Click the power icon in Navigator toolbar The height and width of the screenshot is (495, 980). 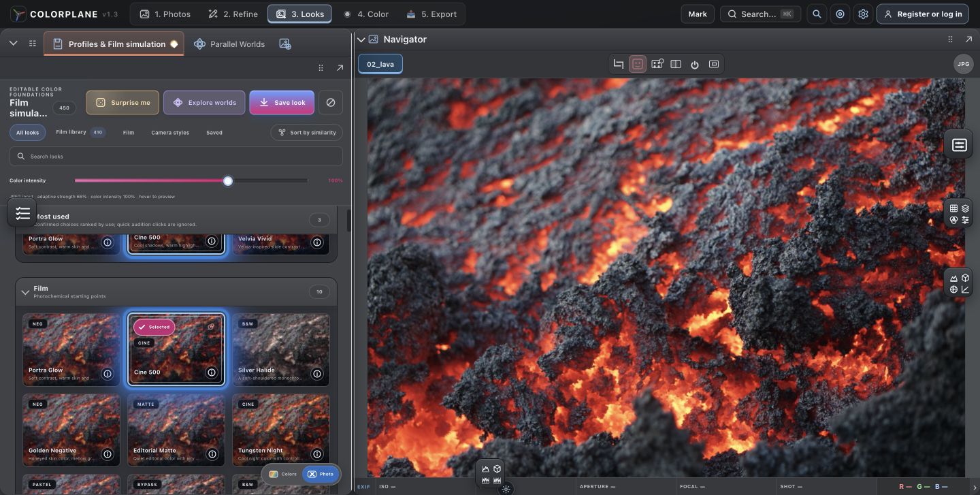pyautogui.click(x=695, y=65)
